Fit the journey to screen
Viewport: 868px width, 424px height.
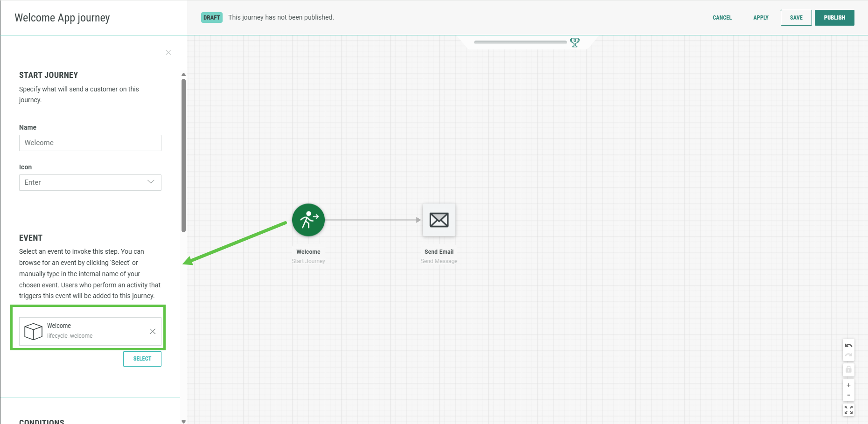tap(848, 410)
